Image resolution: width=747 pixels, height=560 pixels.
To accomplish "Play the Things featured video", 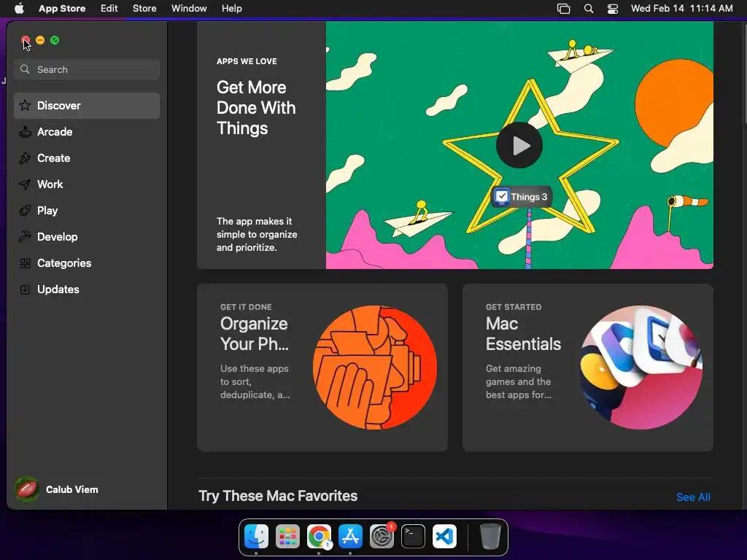I will 519,145.
